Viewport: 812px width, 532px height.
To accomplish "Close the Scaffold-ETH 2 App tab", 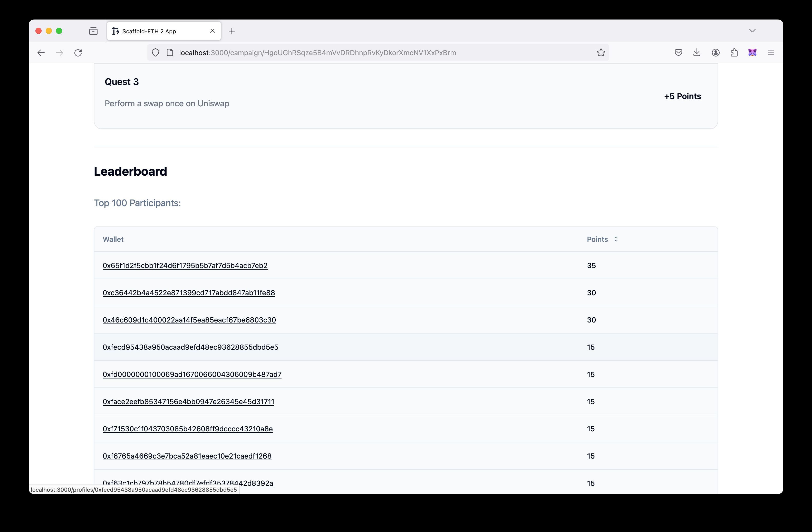I will point(212,31).
